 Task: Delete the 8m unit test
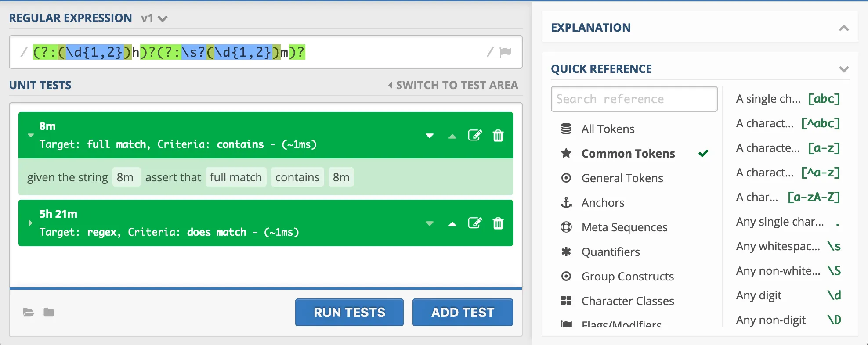point(498,135)
